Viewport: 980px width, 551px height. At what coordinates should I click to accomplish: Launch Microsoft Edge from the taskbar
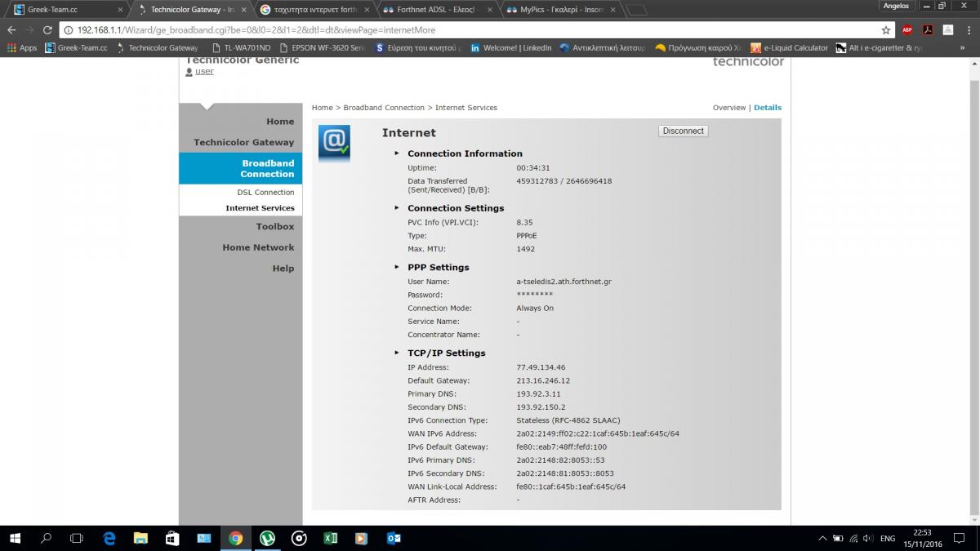(109, 538)
